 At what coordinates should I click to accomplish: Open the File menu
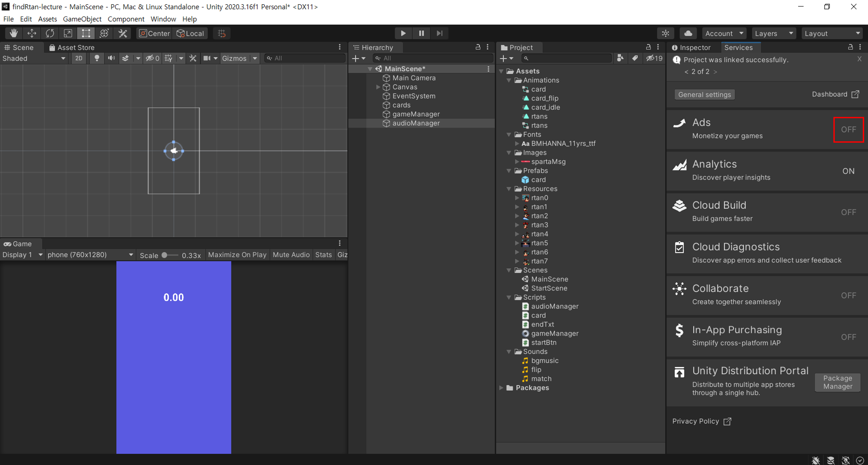tap(8, 19)
